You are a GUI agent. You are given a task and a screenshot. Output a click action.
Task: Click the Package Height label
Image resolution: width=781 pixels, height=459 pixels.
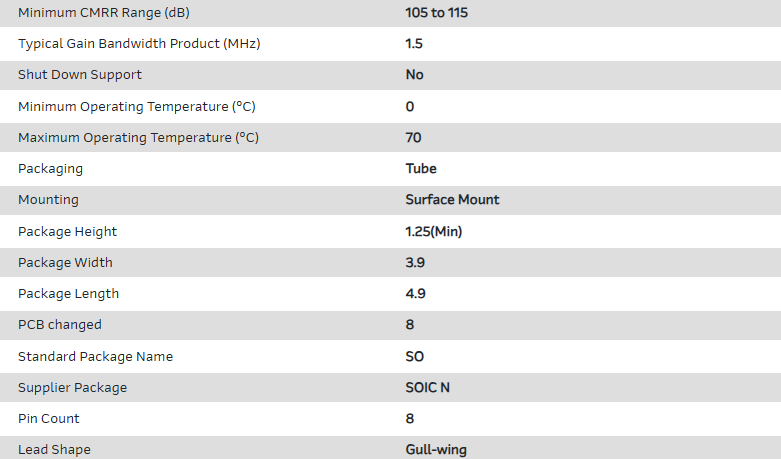67,231
